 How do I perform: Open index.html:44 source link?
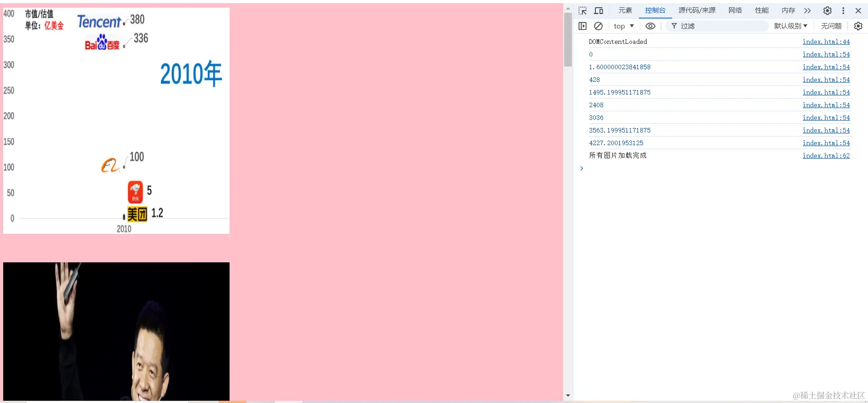[826, 42]
